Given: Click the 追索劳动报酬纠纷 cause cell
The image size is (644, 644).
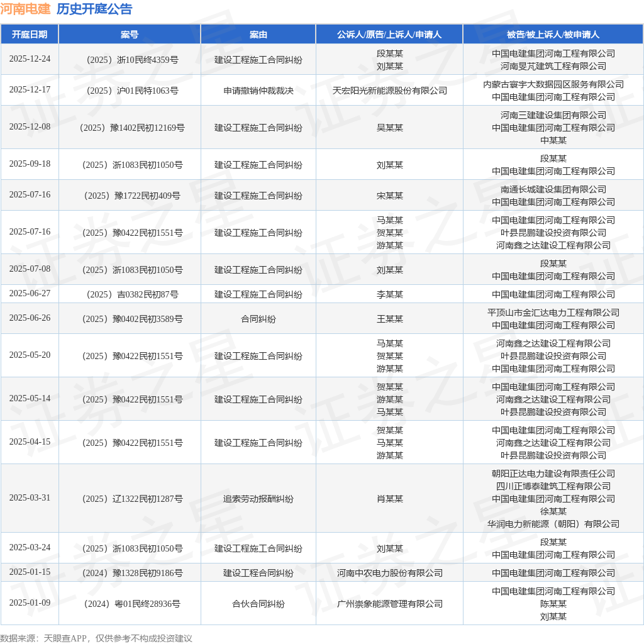Looking at the screenshot, I should pyautogui.click(x=258, y=499).
